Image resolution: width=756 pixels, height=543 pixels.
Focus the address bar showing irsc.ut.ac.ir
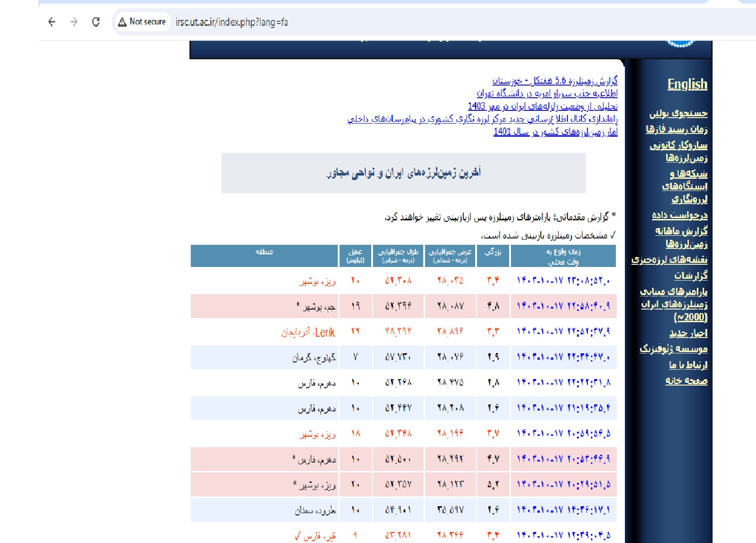click(232, 22)
